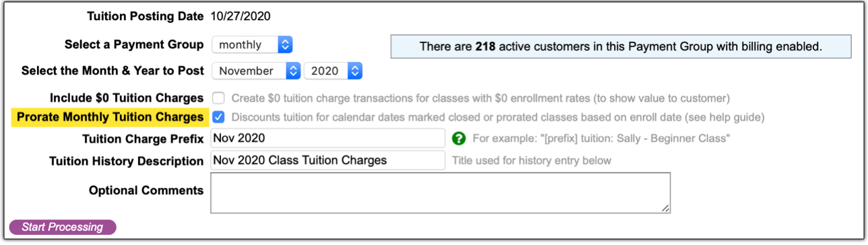
Task: Open the Payment Group dropdown set to monthly
Action: pyautogui.click(x=252, y=45)
